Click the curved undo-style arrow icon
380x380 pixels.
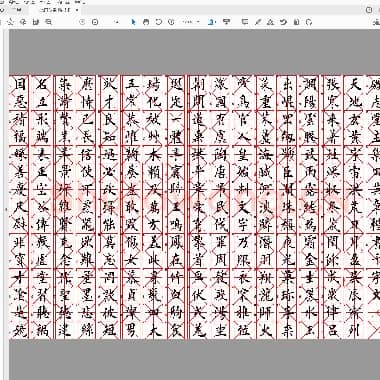tap(283, 22)
